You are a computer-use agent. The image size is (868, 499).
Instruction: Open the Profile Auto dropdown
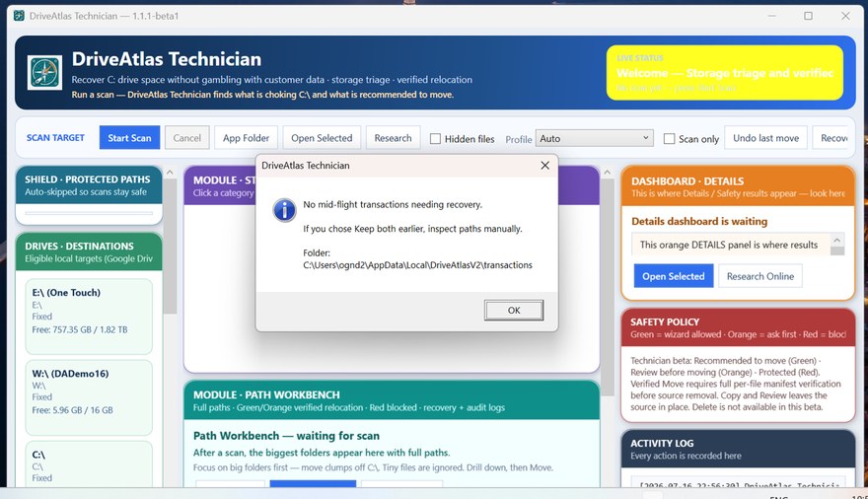595,138
